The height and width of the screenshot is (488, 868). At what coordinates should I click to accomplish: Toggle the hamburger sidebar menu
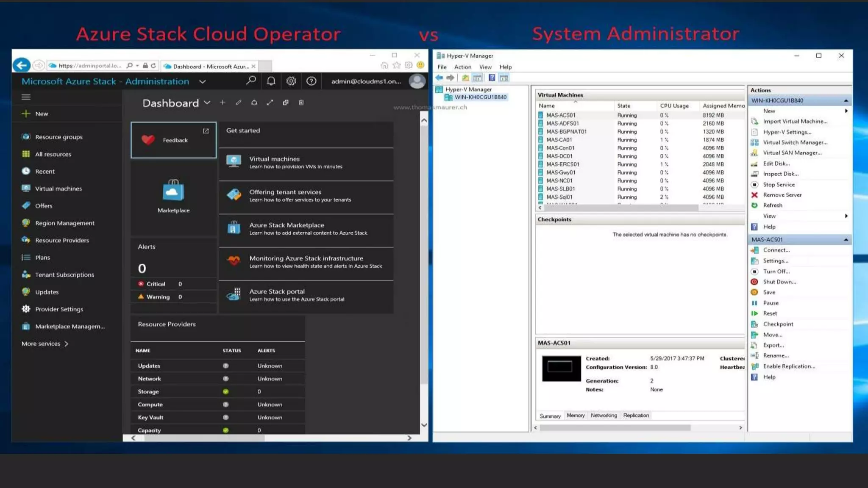pyautogui.click(x=26, y=97)
